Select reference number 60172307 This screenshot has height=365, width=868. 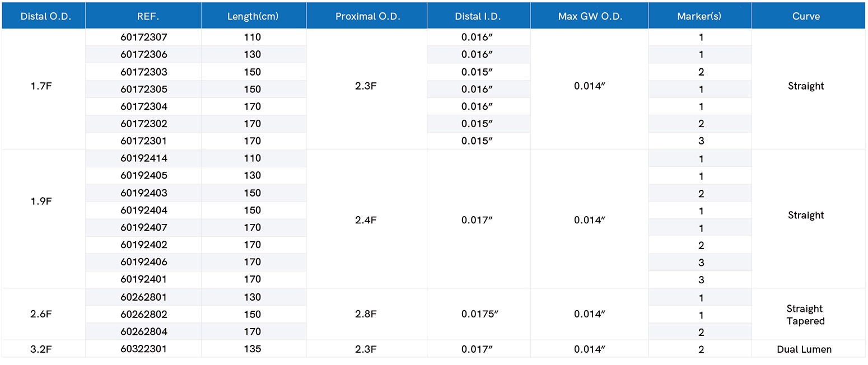pyautogui.click(x=144, y=38)
